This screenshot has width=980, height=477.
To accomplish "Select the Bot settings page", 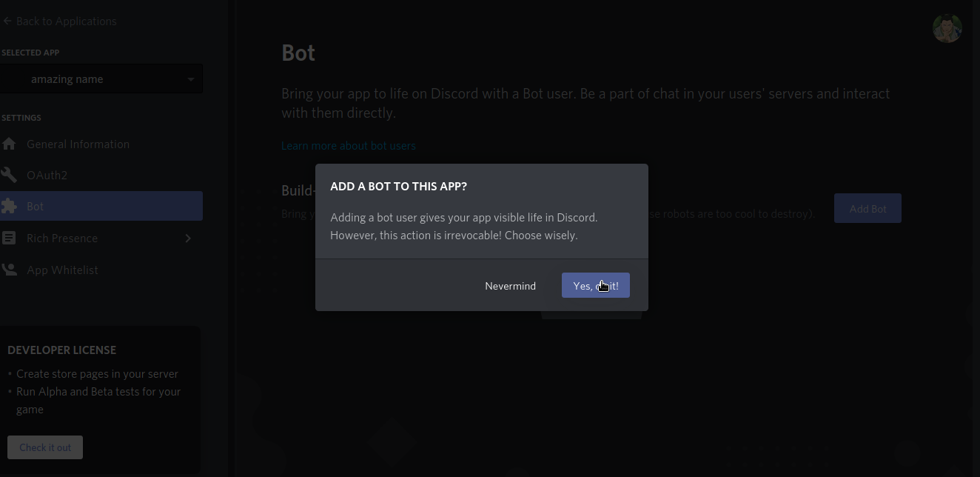I will coord(101,206).
